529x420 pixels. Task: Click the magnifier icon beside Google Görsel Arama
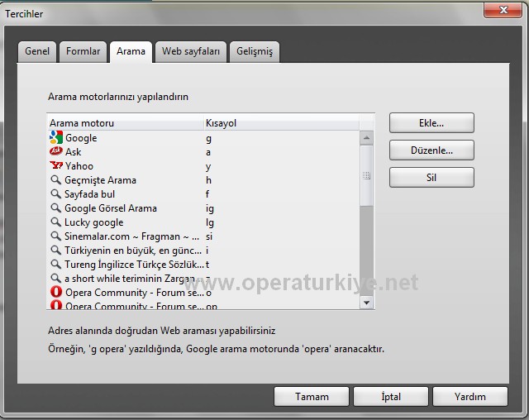(x=55, y=208)
